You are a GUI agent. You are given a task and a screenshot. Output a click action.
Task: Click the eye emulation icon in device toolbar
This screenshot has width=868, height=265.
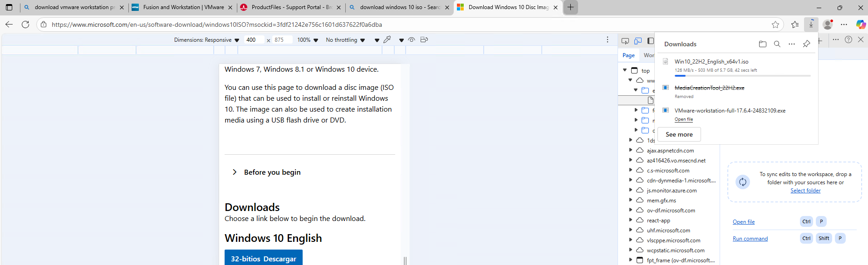tap(412, 39)
